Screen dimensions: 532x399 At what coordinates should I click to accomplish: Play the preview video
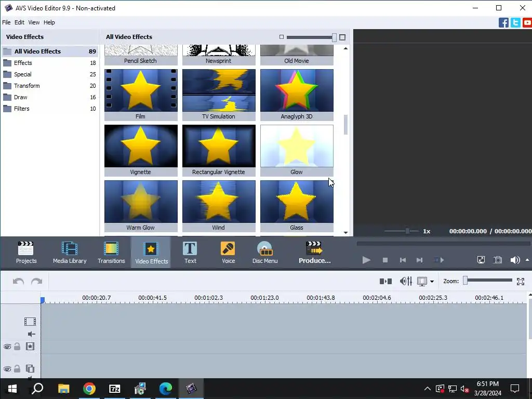tap(366, 260)
